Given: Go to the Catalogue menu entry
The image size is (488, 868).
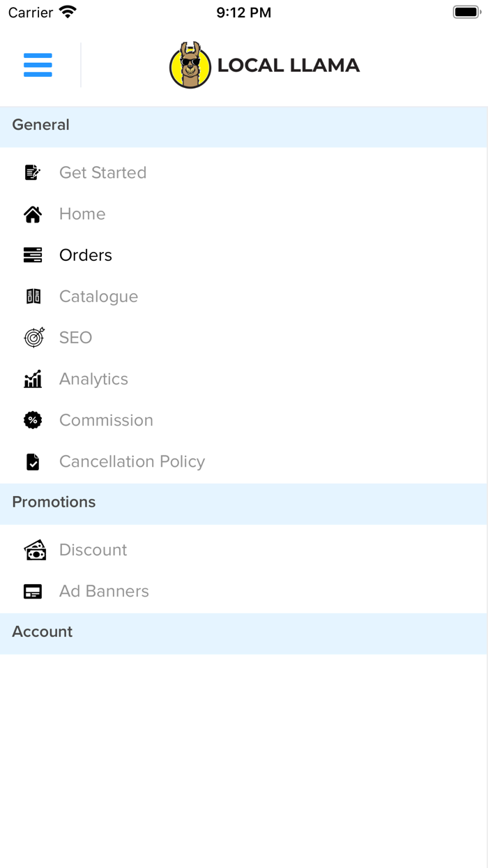Looking at the screenshot, I should click(98, 297).
